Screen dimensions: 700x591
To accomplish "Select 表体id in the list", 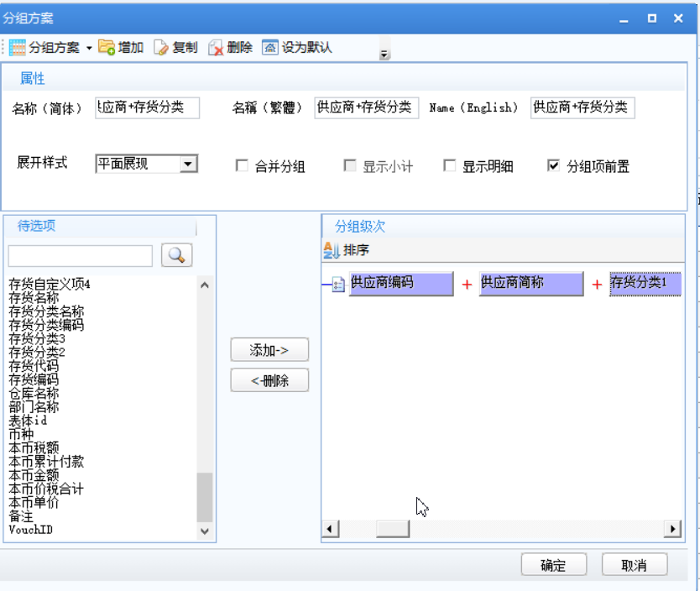I will tap(28, 421).
